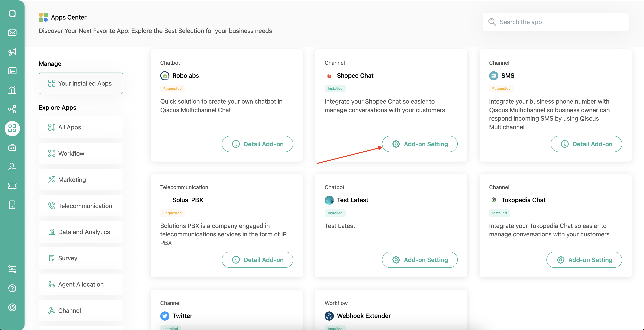Image resolution: width=644 pixels, height=330 pixels.
Task: Select the Survey category
Action: coord(81,258)
